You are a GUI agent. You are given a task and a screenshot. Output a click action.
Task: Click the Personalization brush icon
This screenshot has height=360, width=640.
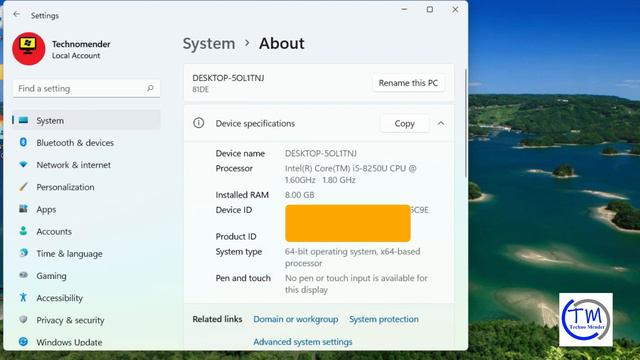click(23, 187)
